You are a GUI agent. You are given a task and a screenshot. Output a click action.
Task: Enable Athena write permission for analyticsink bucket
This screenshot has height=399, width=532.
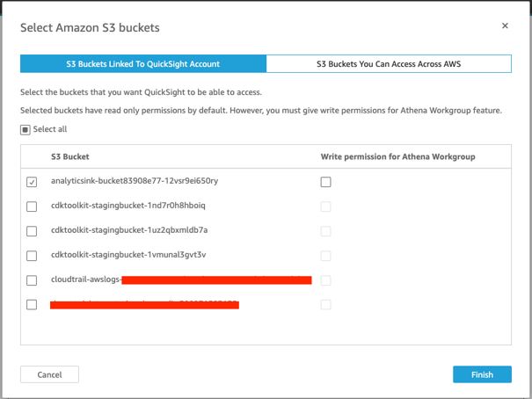[x=325, y=182]
